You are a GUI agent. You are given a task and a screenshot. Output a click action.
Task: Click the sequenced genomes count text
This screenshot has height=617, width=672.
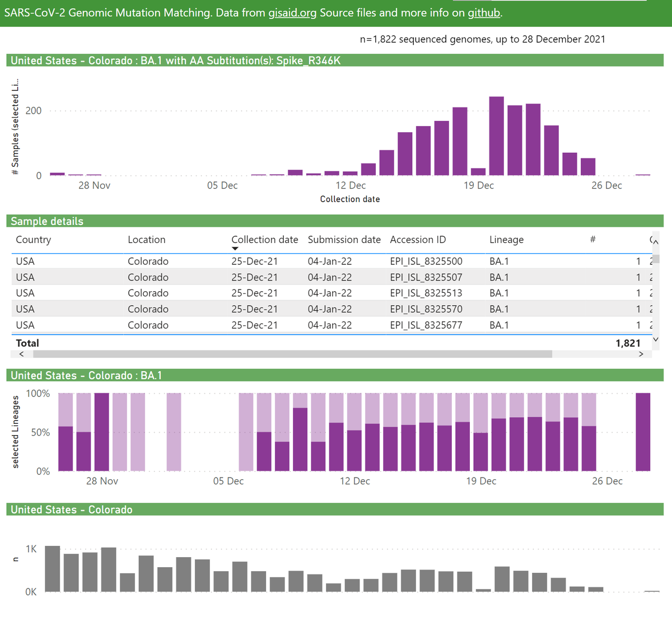(x=482, y=39)
